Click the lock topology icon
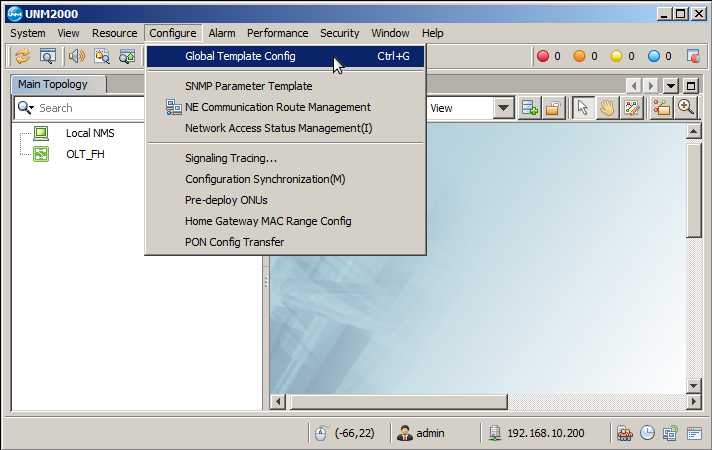The image size is (712, 450). 553,108
